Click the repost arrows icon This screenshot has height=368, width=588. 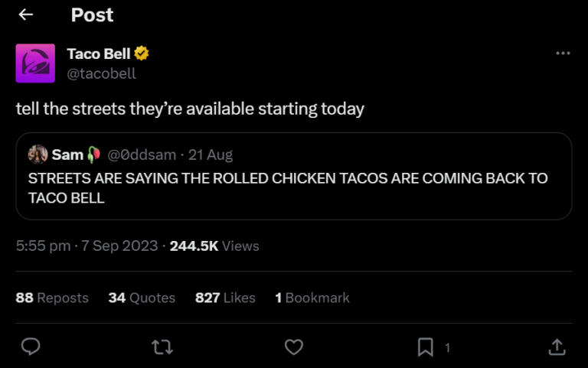[x=162, y=347]
